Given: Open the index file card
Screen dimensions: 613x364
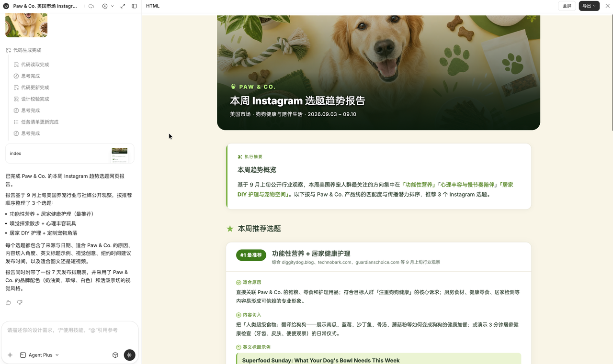Looking at the screenshot, I should [x=70, y=154].
